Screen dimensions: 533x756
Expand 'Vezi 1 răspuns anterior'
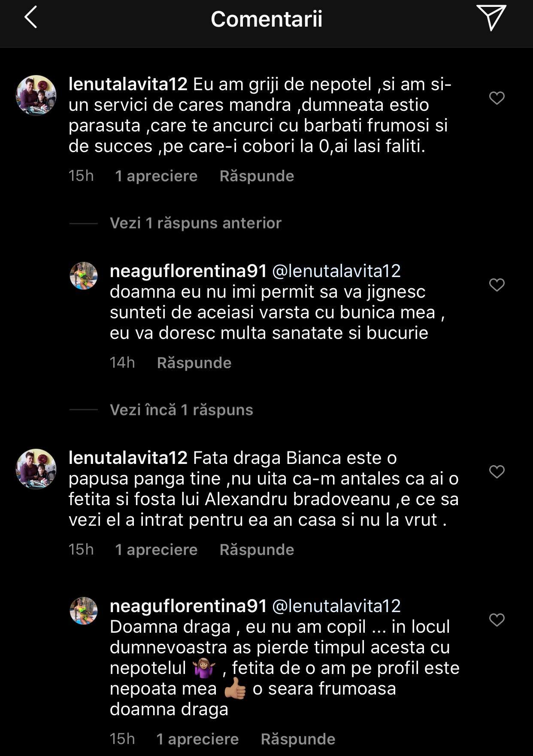coord(195,223)
